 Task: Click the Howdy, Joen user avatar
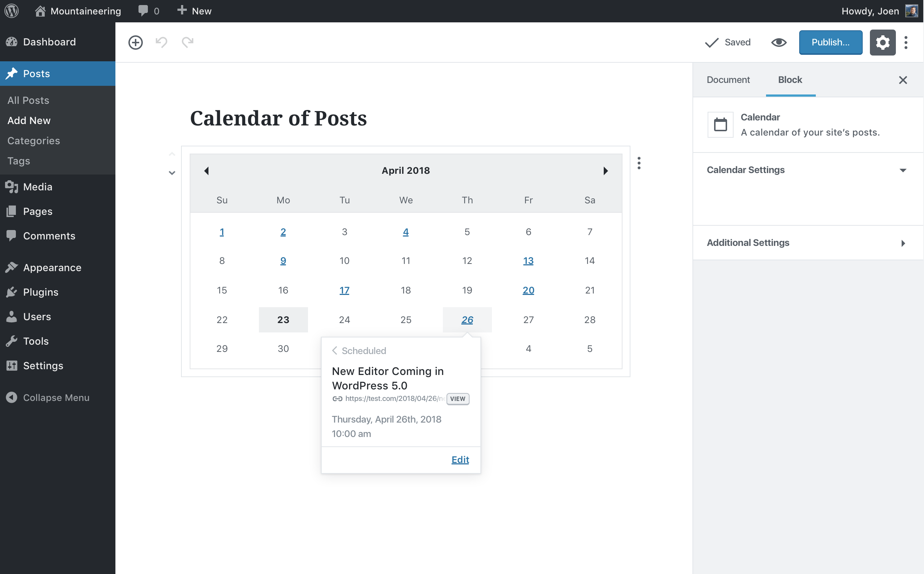pyautogui.click(x=911, y=10)
